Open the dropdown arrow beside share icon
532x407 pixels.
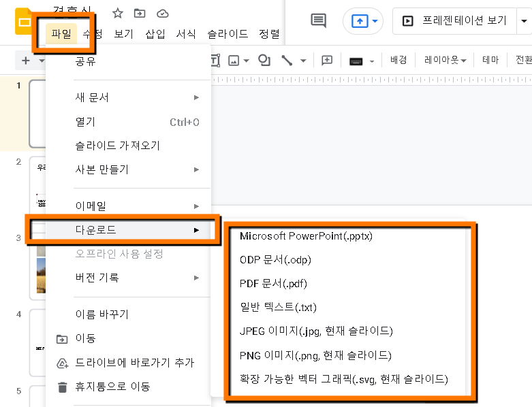[x=375, y=21]
